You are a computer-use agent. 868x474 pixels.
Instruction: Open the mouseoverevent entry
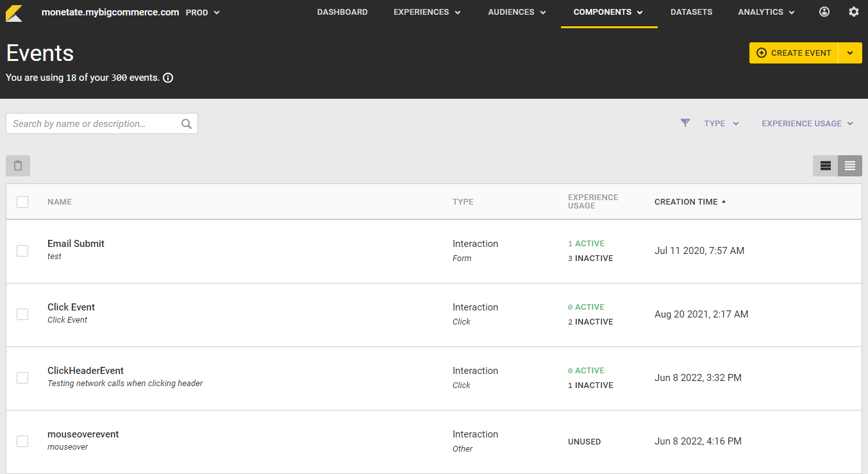click(83, 434)
